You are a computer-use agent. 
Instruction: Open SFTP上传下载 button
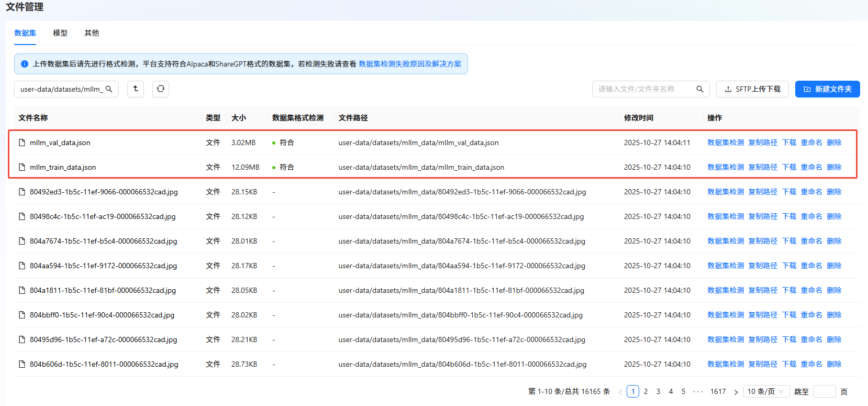tap(752, 89)
